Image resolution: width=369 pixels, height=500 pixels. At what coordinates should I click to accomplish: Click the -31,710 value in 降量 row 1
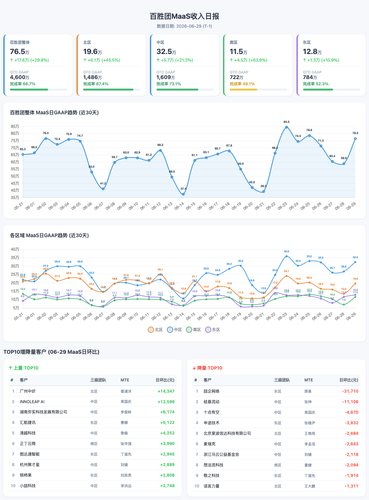click(x=350, y=391)
